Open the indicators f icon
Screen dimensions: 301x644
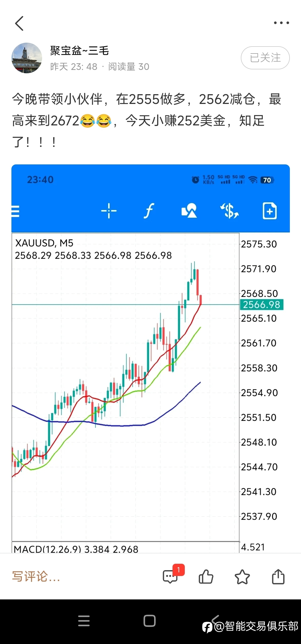149,211
